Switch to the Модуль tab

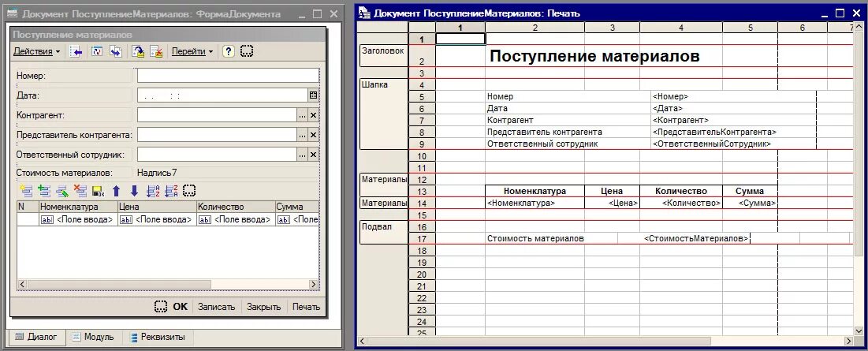[93, 337]
